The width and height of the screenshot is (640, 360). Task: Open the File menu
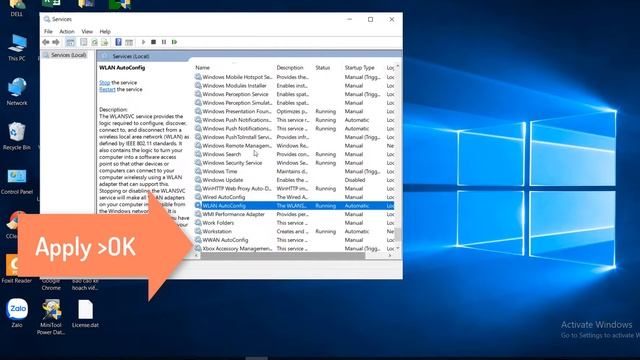tap(48, 31)
